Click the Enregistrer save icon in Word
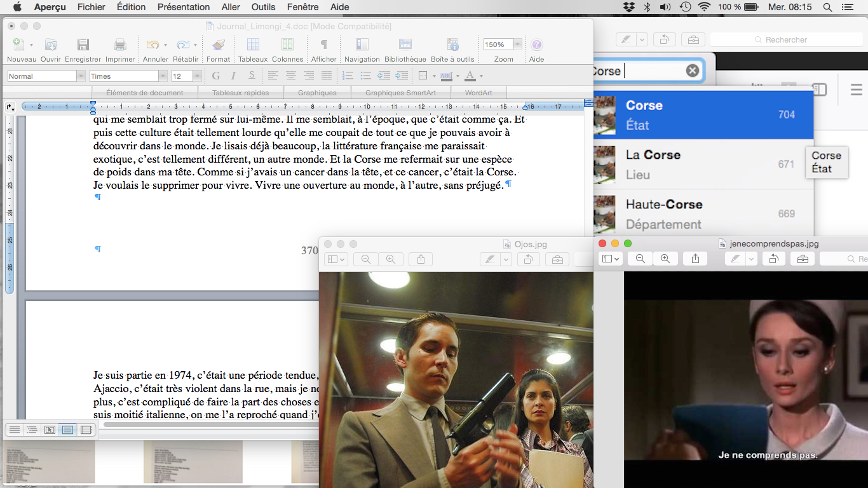The image size is (868, 488). tap(83, 45)
